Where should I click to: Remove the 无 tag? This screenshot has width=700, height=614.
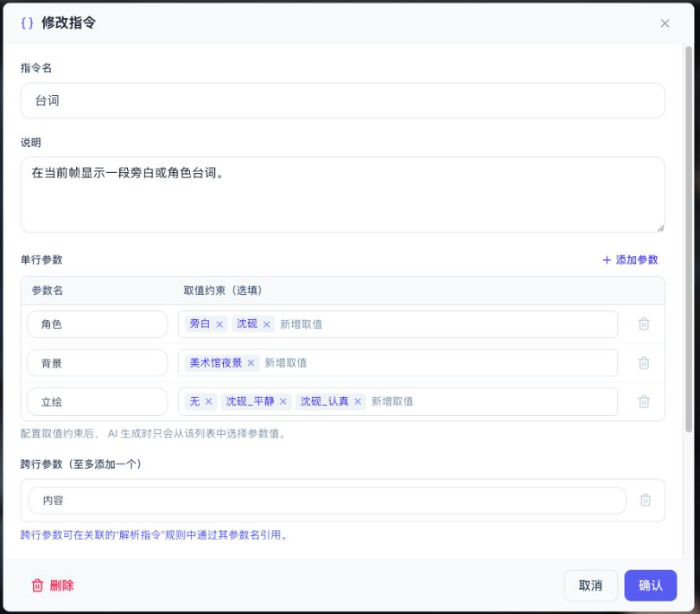pos(208,401)
